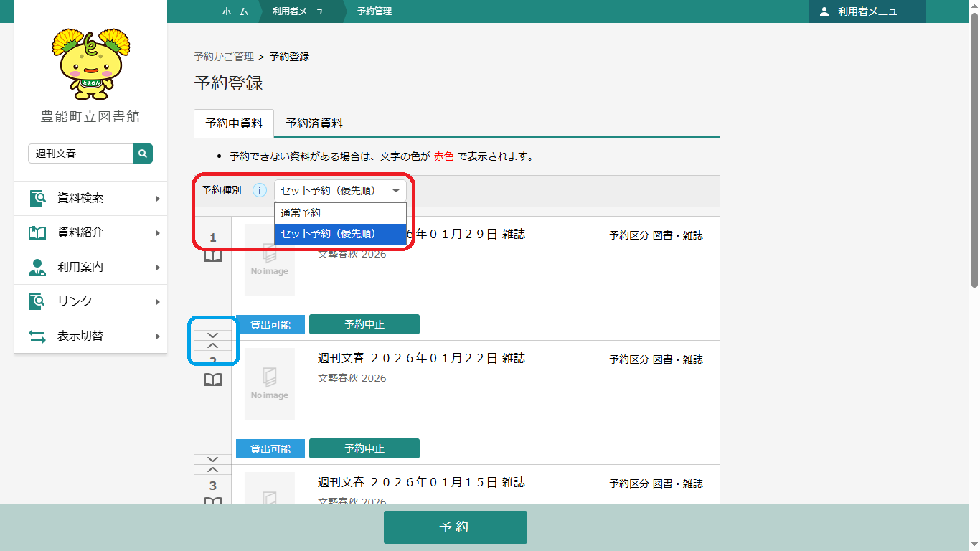Select 予約管理 in the breadcrumb bar

click(374, 11)
